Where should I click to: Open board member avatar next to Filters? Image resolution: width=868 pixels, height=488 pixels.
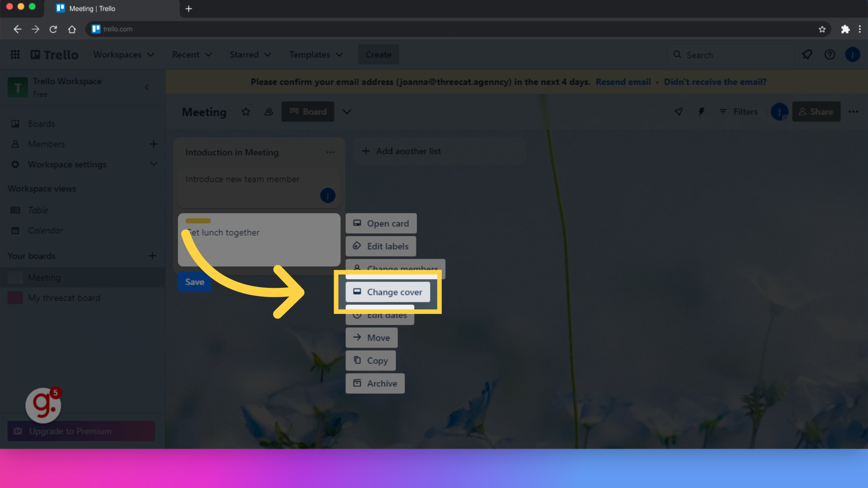[779, 112]
